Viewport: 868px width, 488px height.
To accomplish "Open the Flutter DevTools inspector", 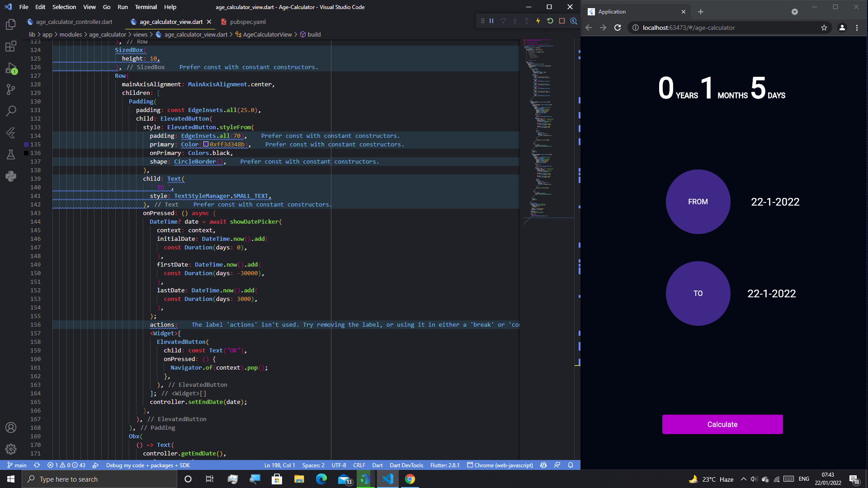I will coord(575,21).
